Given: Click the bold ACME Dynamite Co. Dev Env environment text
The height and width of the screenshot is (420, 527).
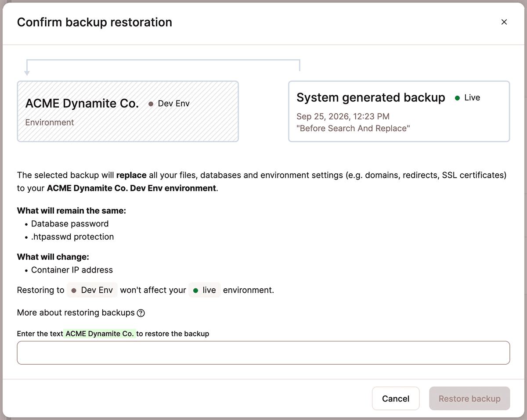Looking at the screenshot, I should pos(131,188).
